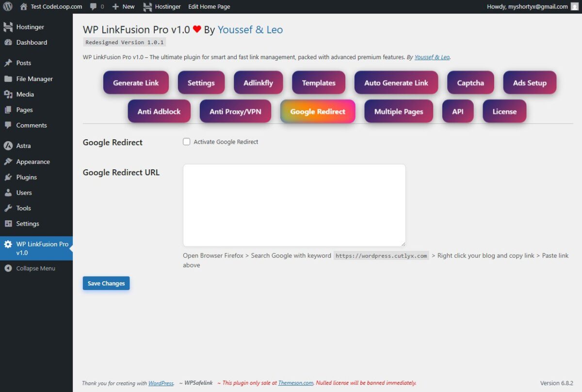Click the Plugins plug icon
Image resolution: width=582 pixels, height=392 pixels.
click(x=8, y=177)
